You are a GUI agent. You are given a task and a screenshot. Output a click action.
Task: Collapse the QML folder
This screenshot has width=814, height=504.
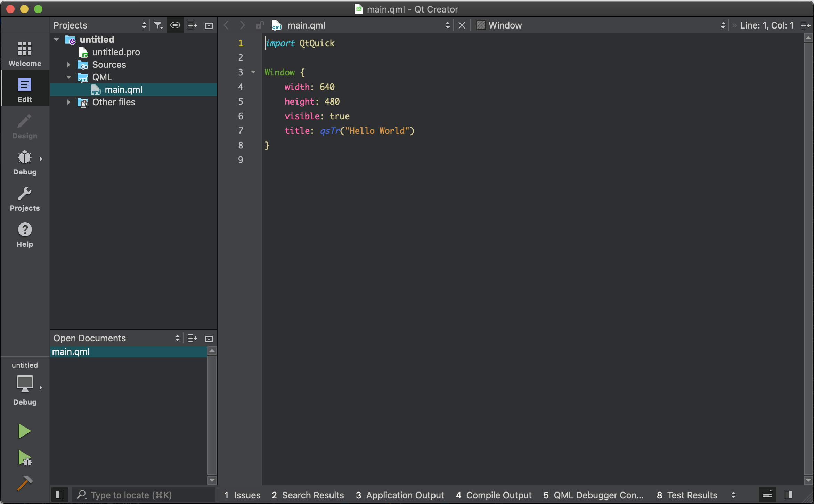pyautogui.click(x=69, y=77)
